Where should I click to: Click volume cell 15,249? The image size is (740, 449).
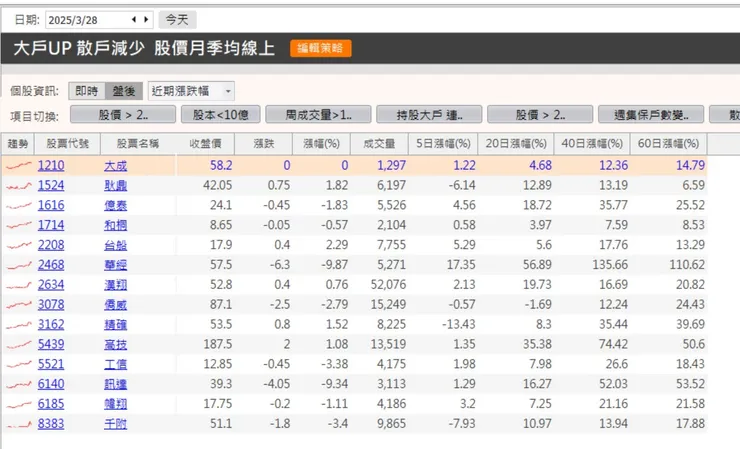pos(388,305)
